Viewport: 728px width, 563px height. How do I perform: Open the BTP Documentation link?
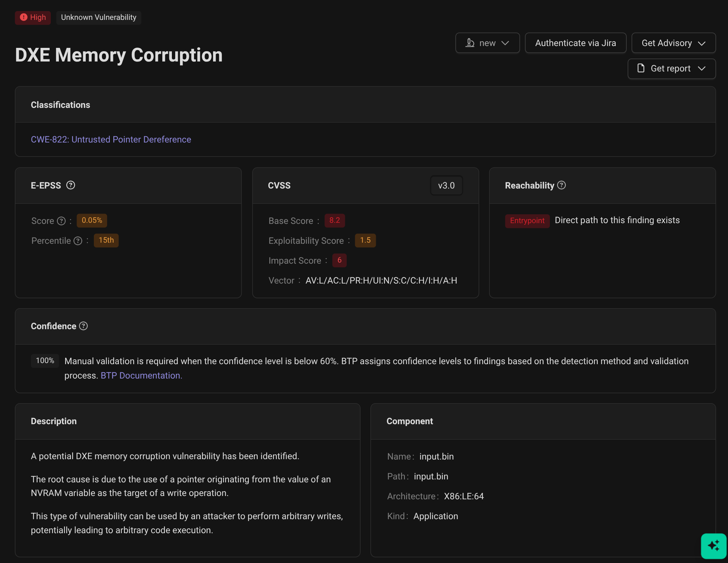pyautogui.click(x=141, y=376)
